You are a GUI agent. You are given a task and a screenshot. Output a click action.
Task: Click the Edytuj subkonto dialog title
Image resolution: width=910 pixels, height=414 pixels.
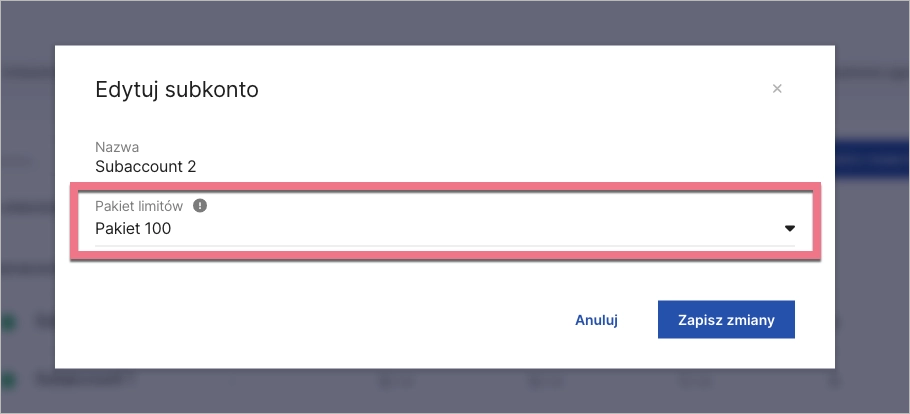[x=177, y=90]
